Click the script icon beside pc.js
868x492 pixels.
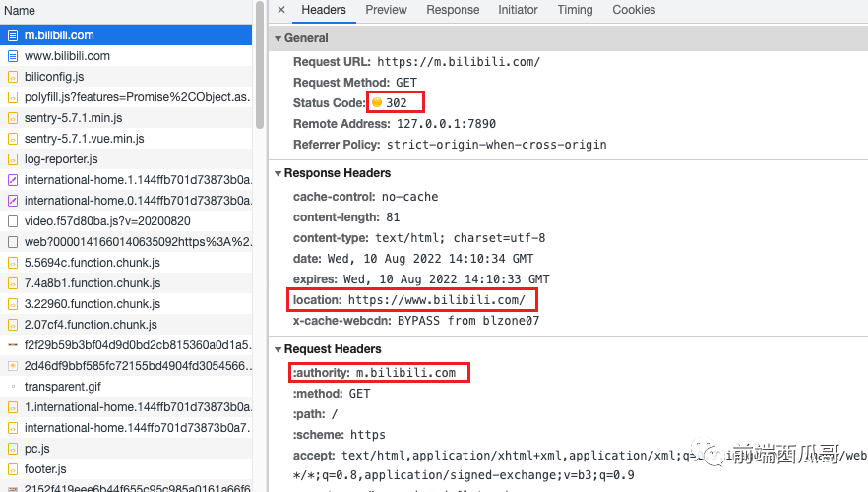tap(12, 449)
